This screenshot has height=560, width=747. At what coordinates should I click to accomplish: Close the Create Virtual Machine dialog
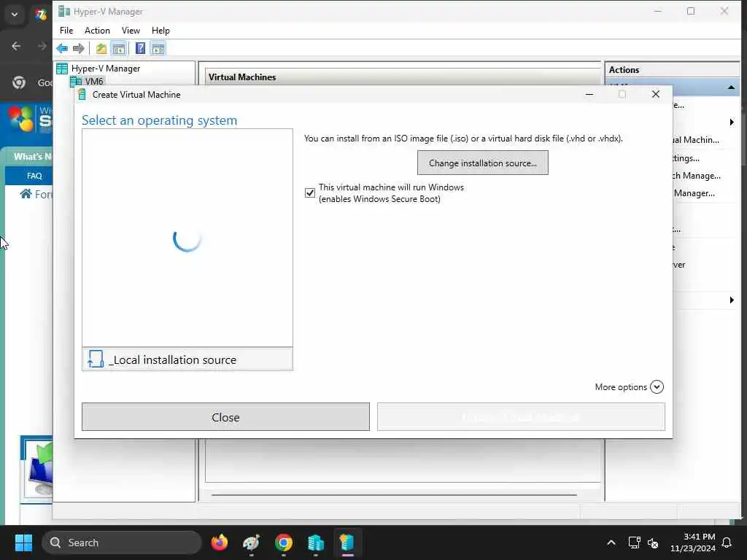pyautogui.click(x=656, y=94)
